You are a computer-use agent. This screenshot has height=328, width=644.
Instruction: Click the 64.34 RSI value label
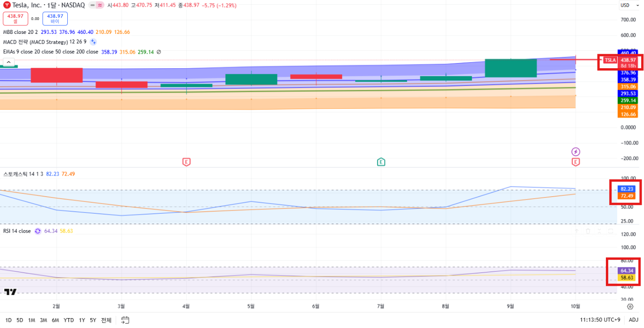coord(628,271)
